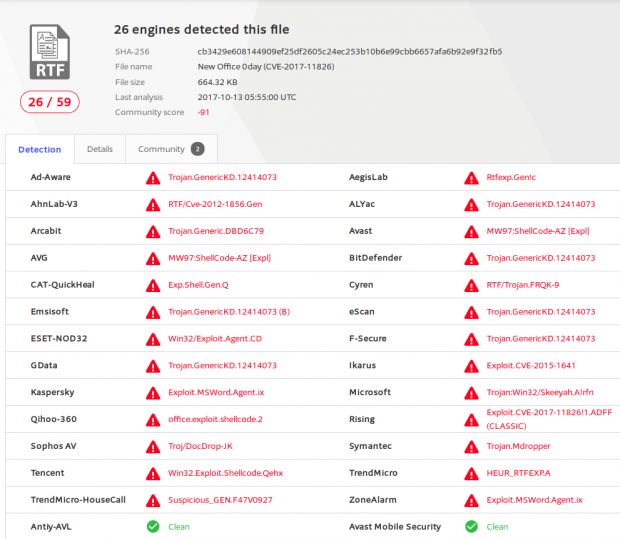The image size is (620, 539).
Task: Click the warning icon in Kaspersky row
Action: tap(153, 393)
